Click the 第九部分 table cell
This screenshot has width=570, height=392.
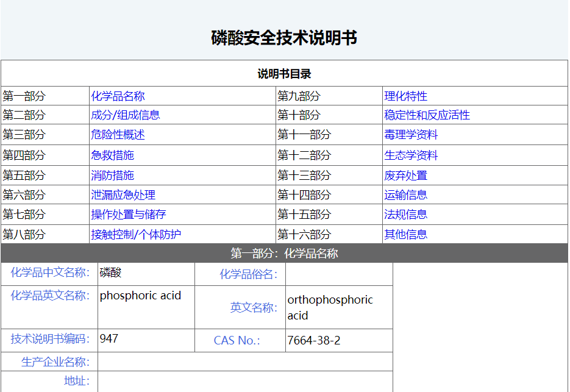pos(329,96)
